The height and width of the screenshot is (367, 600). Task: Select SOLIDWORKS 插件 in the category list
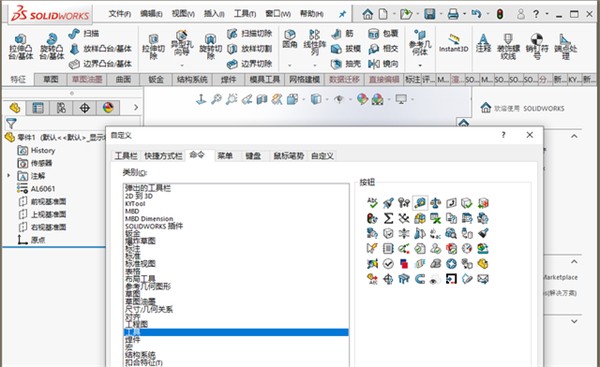tap(154, 226)
